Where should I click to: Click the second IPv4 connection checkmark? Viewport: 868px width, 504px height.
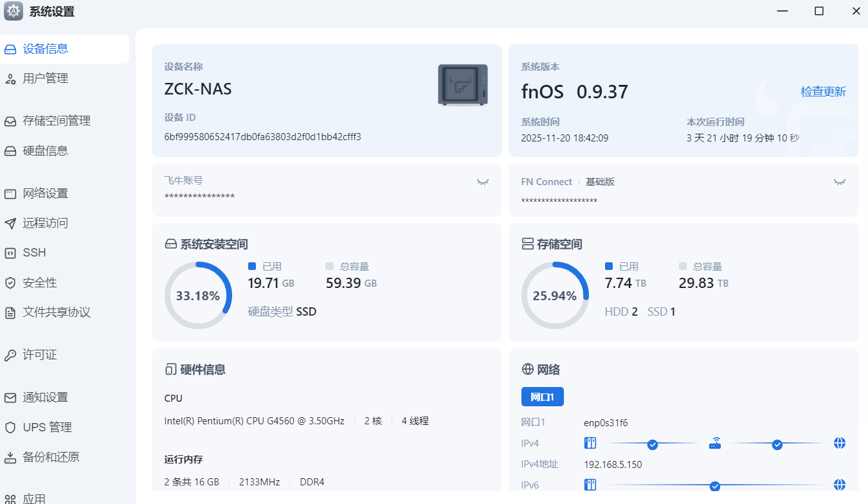[777, 444]
